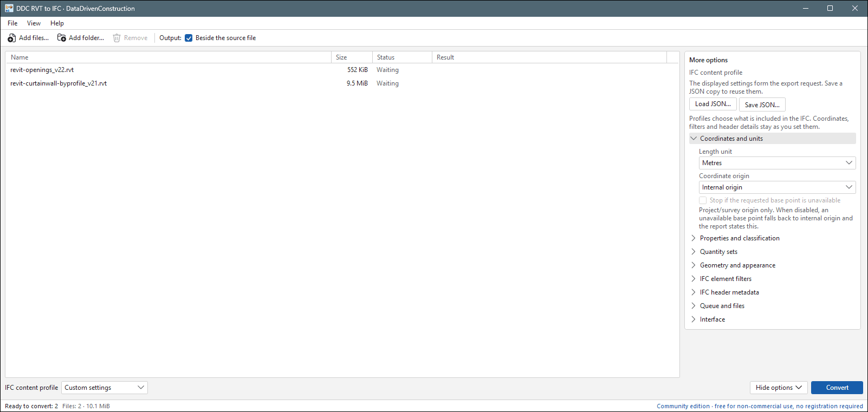Select the revit-curtainwall-byprofile_v21.rvt file row
Image resolution: width=868 pixels, height=412 pixels.
coord(341,83)
